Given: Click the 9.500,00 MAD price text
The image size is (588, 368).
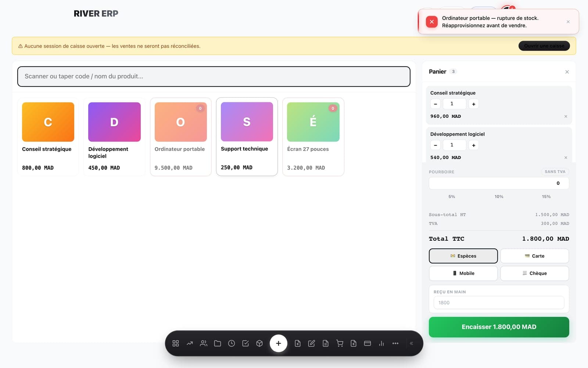Looking at the screenshot, I should (x=173, y=168).
